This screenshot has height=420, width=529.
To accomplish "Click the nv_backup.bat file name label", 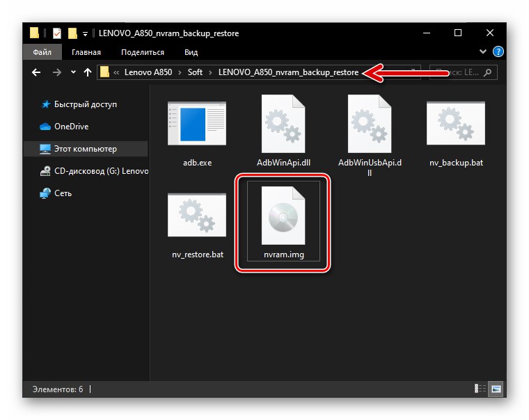I will [x=456, y=163].
